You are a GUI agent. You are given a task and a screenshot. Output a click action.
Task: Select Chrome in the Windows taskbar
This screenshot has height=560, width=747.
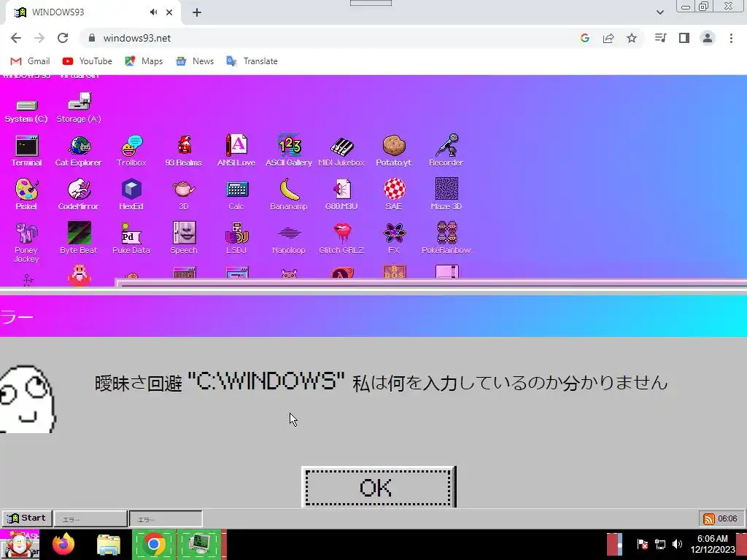[x=153, y=544]
